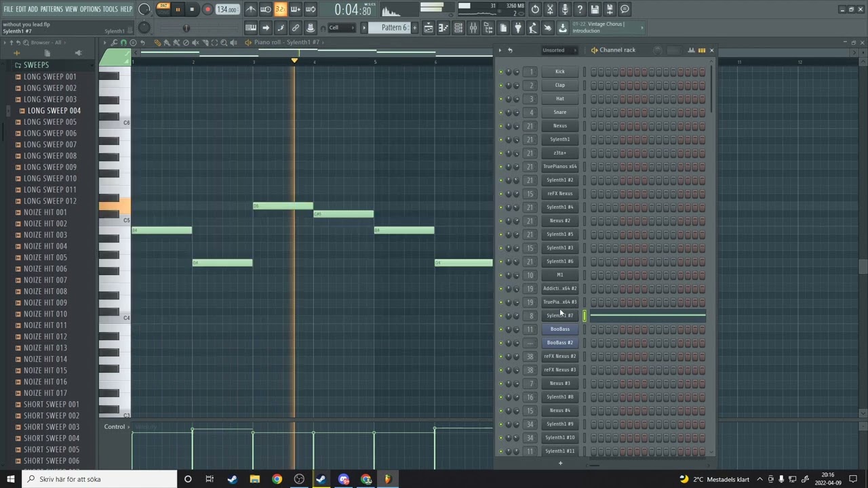Open the PATTERNS menu
The height and width of the screenshot is (488, 868).
(x=52, y=9)
